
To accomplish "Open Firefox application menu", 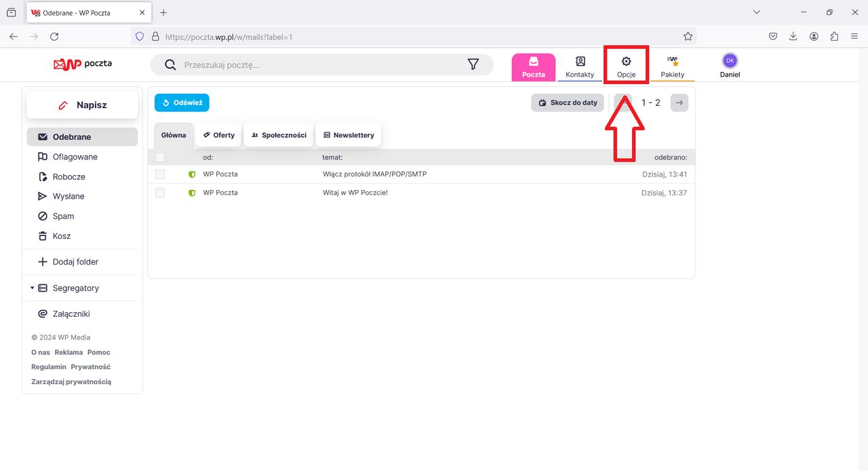I will [855, 37].
